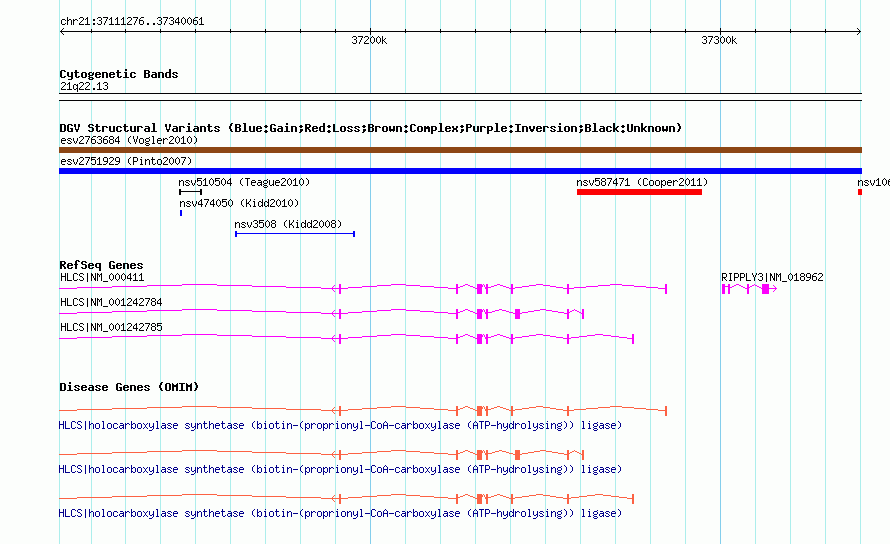Viewport: 890px width, 544px height.
Task: Click the RefSeq Genes track title
Action: [x=101, y=265]
